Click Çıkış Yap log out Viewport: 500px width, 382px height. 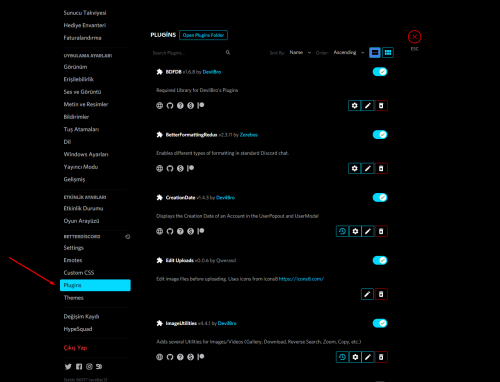click(95, 348)
